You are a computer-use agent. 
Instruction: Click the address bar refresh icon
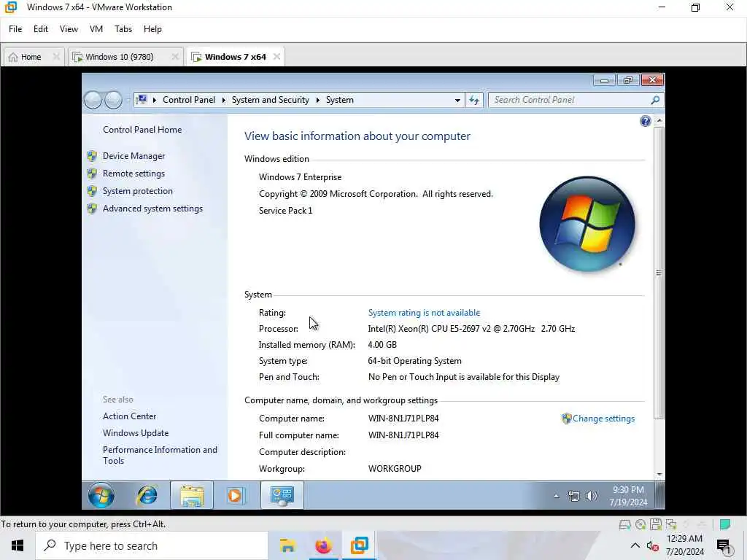coord(474,100)
